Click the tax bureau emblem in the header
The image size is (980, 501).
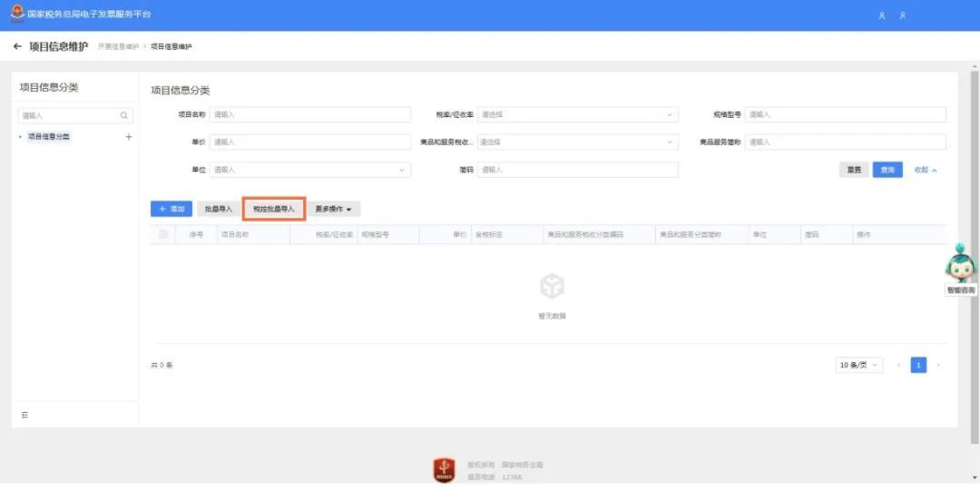[x=16, y=15]
